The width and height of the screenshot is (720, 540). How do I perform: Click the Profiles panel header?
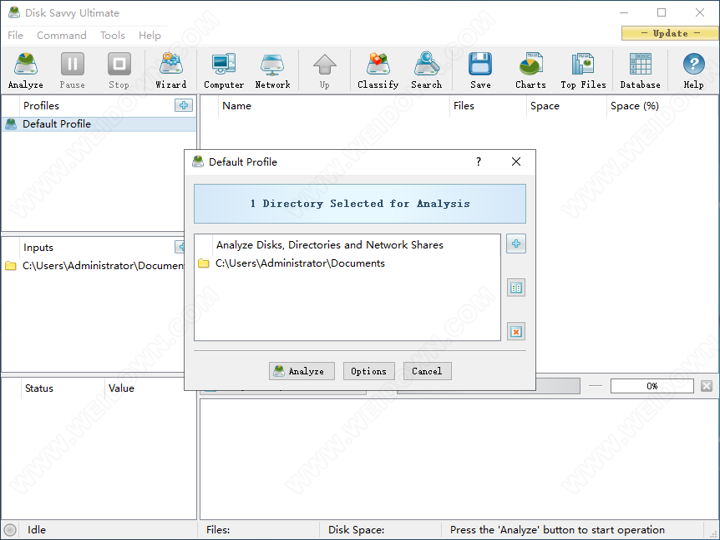tap(41, 106)
